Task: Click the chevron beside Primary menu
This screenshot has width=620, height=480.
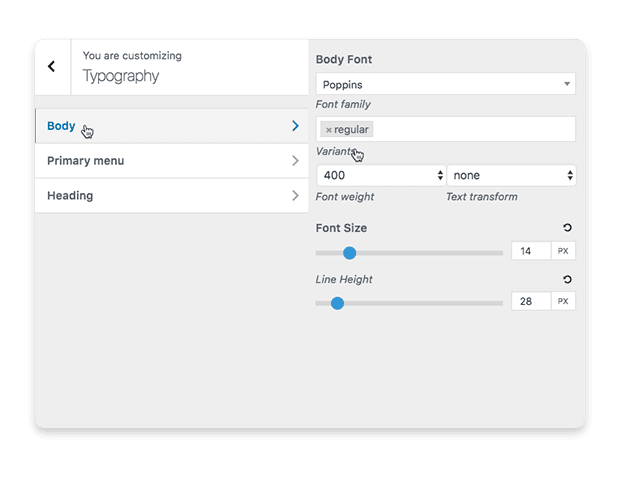Action: pyautogui.click(x=295, y=161)
